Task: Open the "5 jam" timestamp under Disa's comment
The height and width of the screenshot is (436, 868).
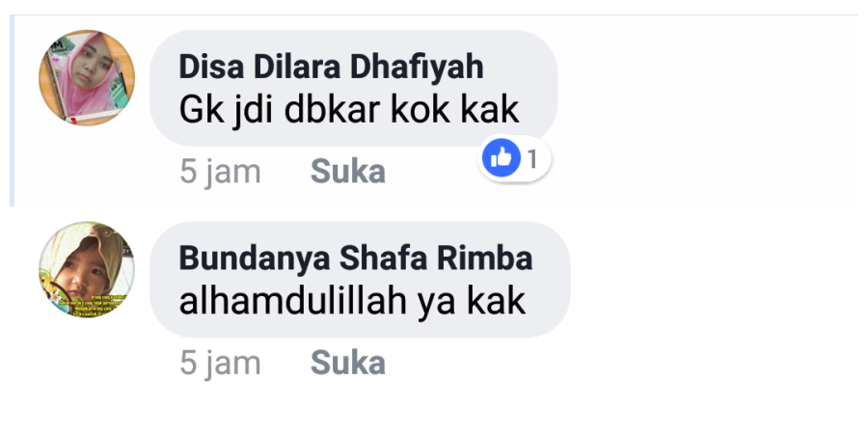Action: [x=220, y=173]
